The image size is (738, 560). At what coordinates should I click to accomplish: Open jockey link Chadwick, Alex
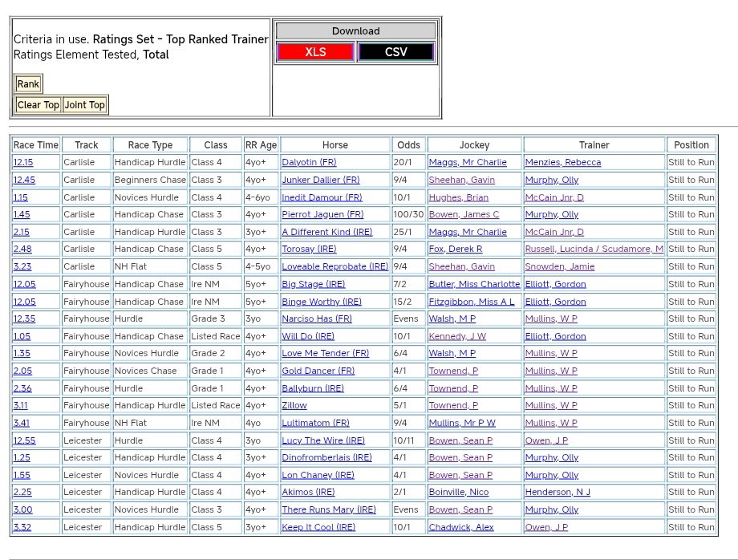tap(461, 528)
